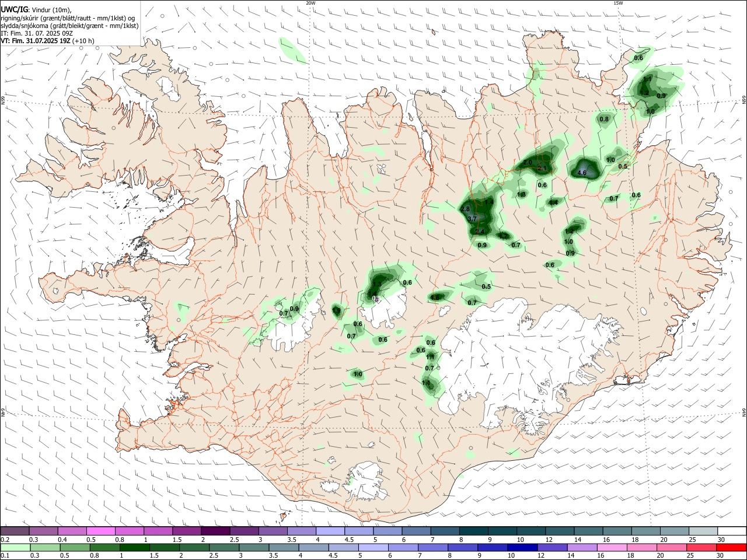The width and height of the screenshot is (747, 560).
Task: Select the violet rain swatch labeled 14
Action: pos(581,547)
